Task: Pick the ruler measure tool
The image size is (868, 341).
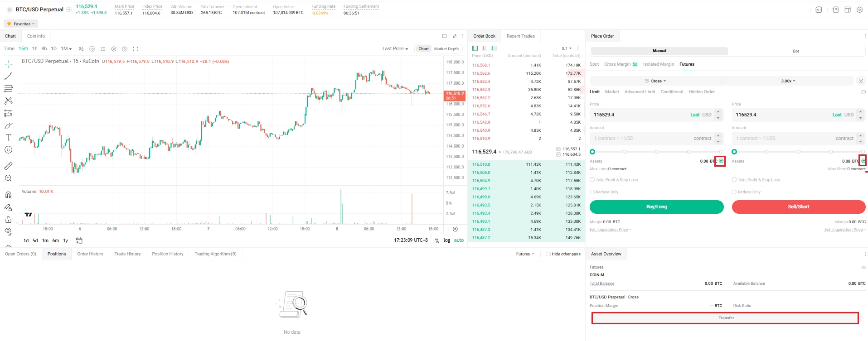Action: 8,166
